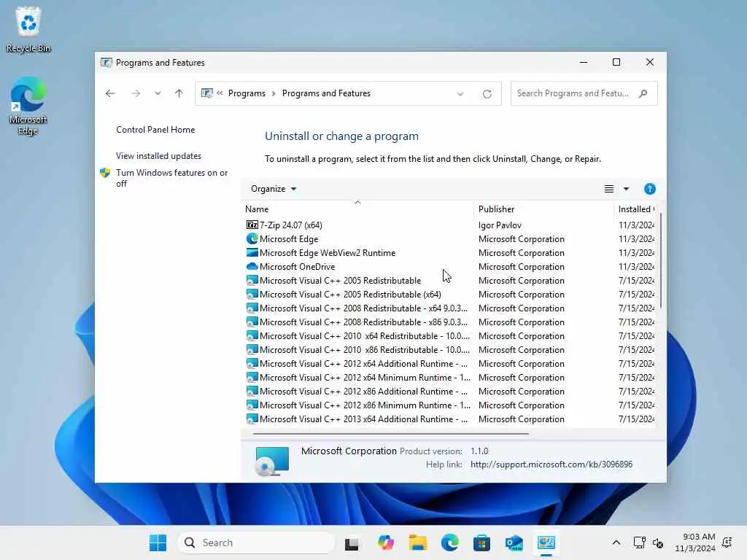Open Microsoft Edge from the taskbar
This screenshot has height=560, width=747.
pyautogui.click(x=449, y=542)
